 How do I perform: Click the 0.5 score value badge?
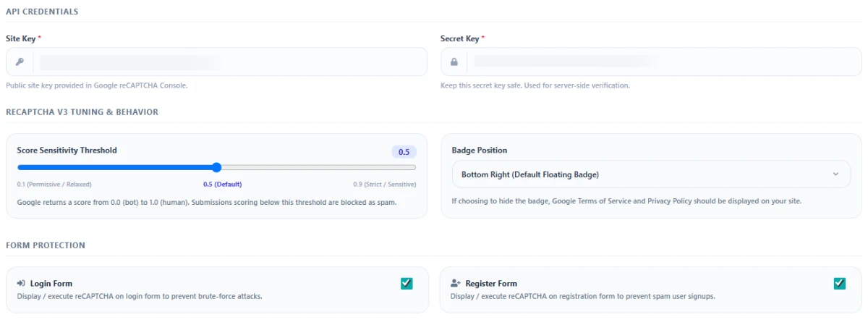point(404,152)
